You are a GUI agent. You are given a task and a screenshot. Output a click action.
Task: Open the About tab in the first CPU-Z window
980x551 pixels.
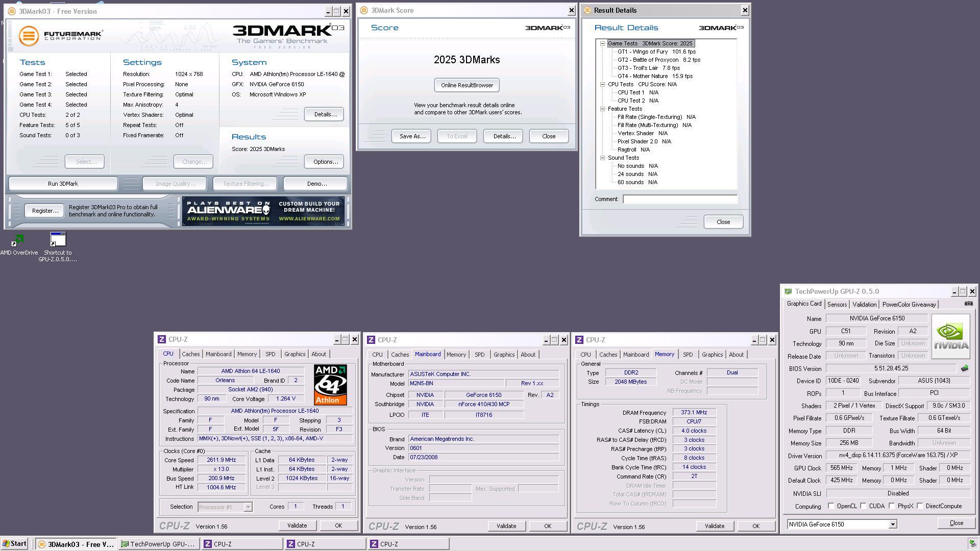coord(318,354)
